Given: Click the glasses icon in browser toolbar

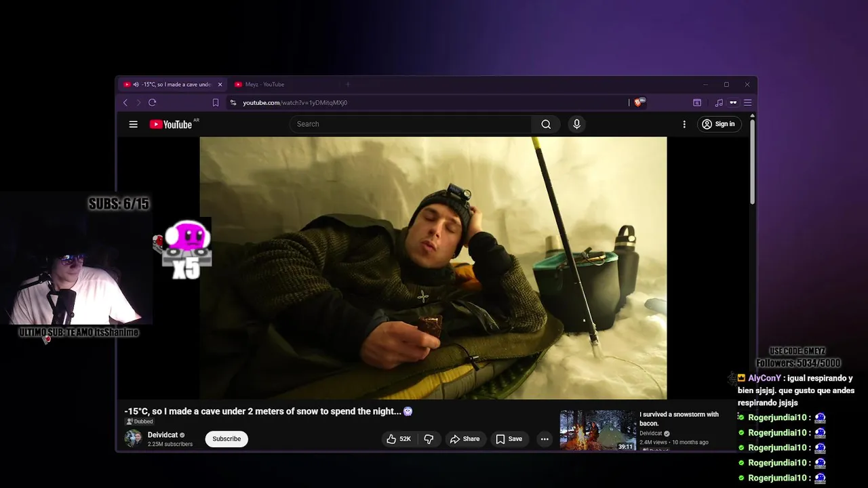Looking at the screenshot, I should coord(733,102).
